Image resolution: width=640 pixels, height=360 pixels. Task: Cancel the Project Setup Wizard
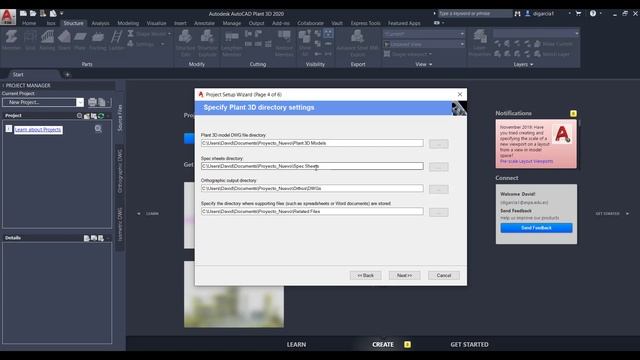(x=444, y=276)
